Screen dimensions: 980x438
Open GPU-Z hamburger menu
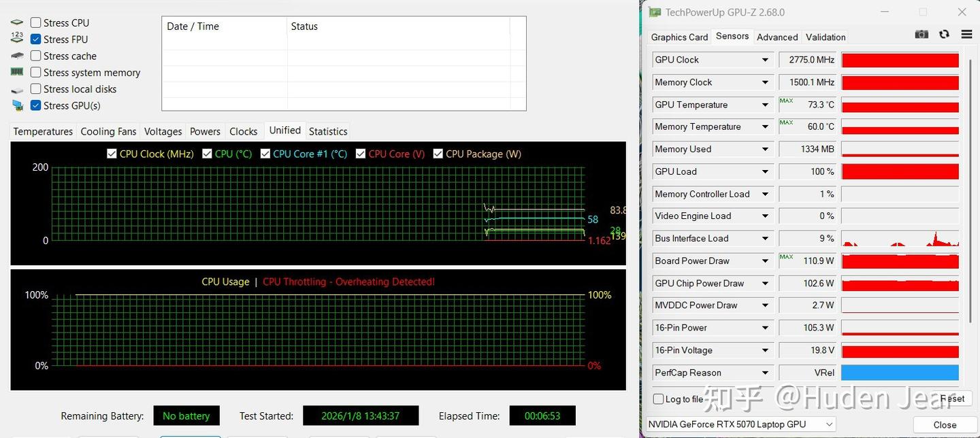coord(966,34)
